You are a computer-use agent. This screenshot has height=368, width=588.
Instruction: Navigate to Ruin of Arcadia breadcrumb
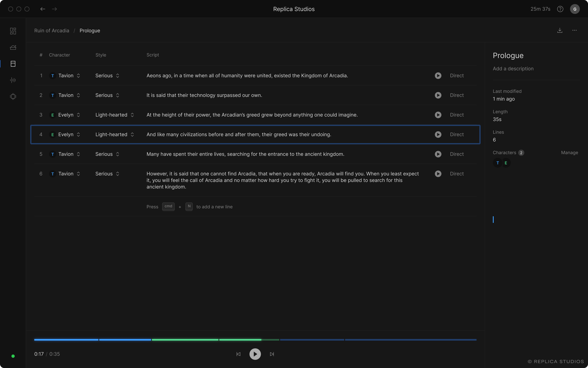(x=52, y=31)
